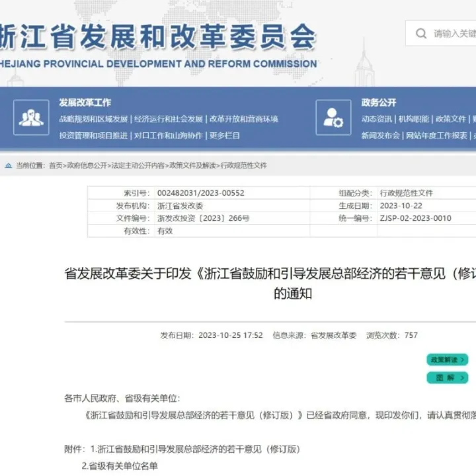The image size is (476, 476).
Task: Open 政策文件 under 政务公开
Action: pyautogui.click(x=451, y=119)
